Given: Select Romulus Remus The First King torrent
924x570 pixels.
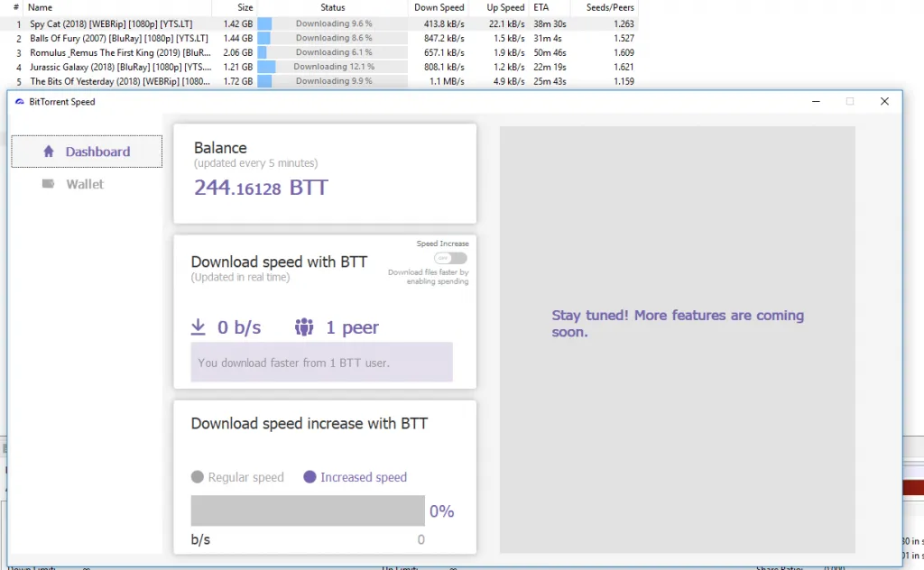Looking at the screenshot, I should 319,52.
